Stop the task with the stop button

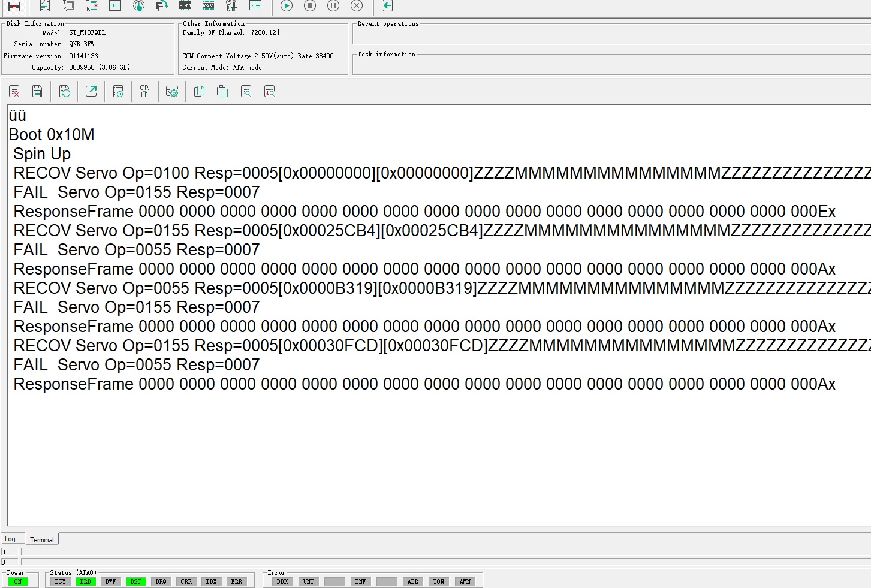(x=310, y=5)
